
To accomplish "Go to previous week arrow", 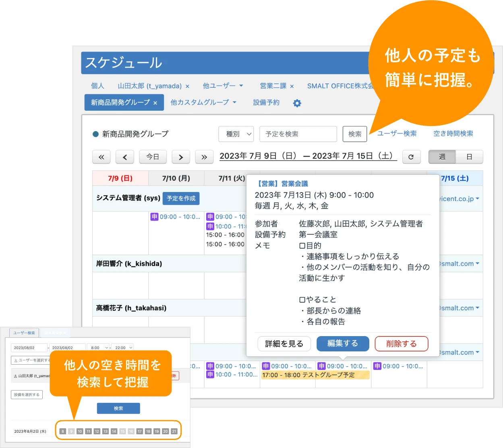I will [125, 157].
